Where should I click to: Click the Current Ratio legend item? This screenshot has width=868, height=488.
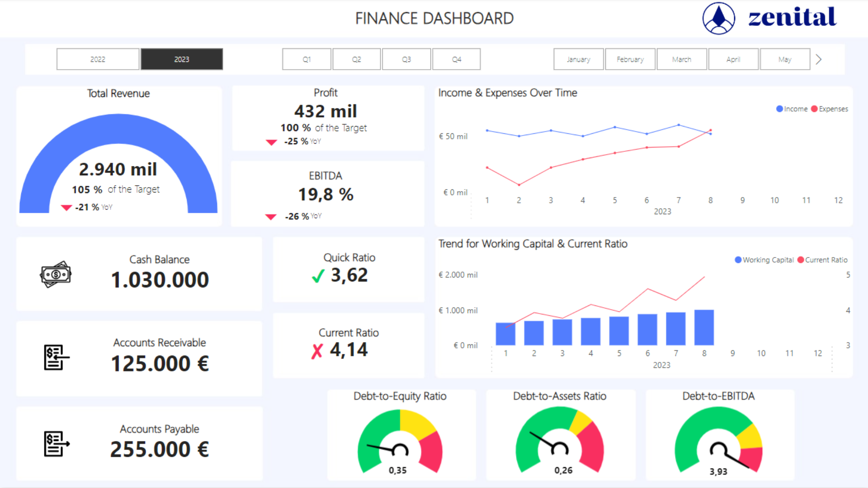(x=822, y=260)
